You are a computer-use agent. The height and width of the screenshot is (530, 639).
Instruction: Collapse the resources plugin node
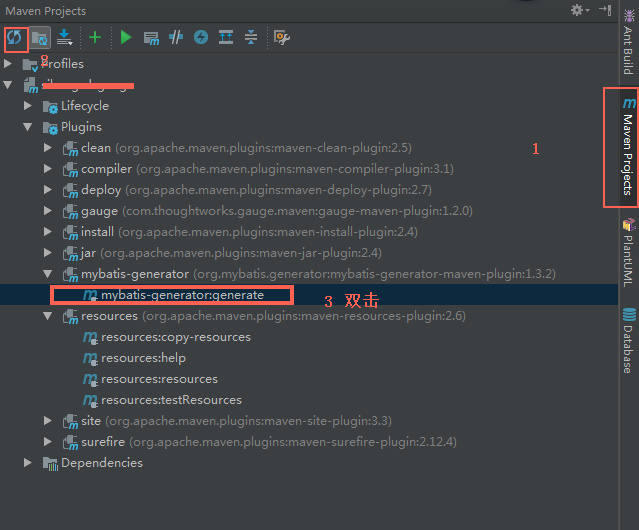[x=48, y=316]
